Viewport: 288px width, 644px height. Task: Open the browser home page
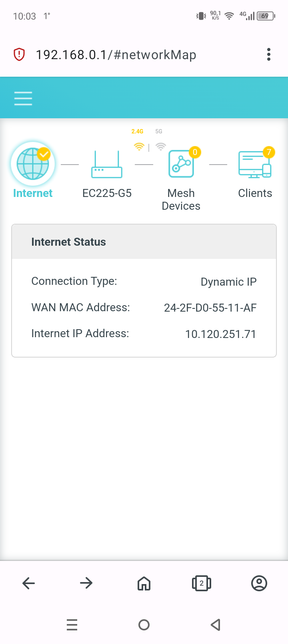tap(144, 583)
